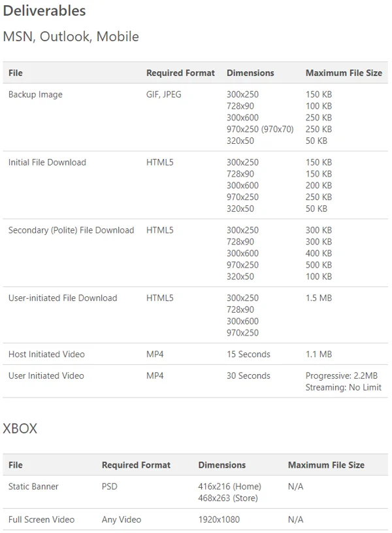Click the Deliverables page heading
The width and height of the screenshot is (392, 533).
44,11
